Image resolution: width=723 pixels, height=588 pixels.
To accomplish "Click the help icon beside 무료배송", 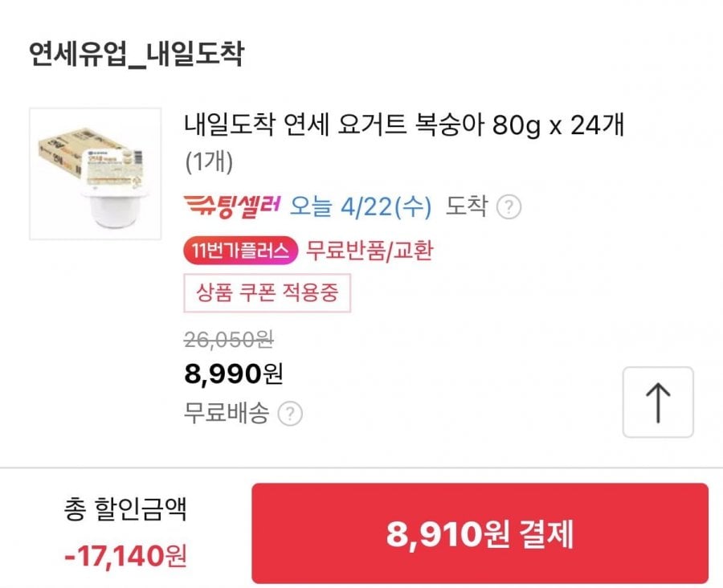I will click(x=290, y=414).
